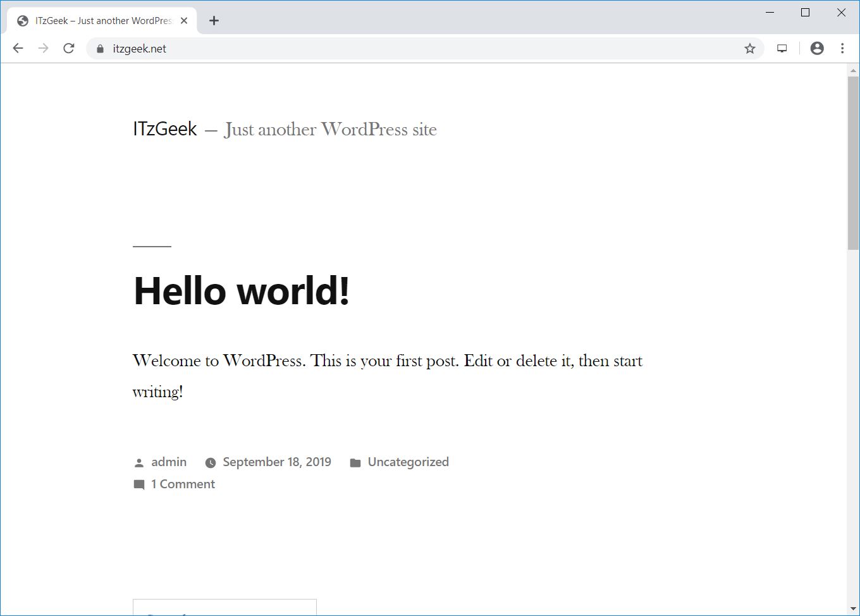Click the author person icon beside admin

(139, 463)
